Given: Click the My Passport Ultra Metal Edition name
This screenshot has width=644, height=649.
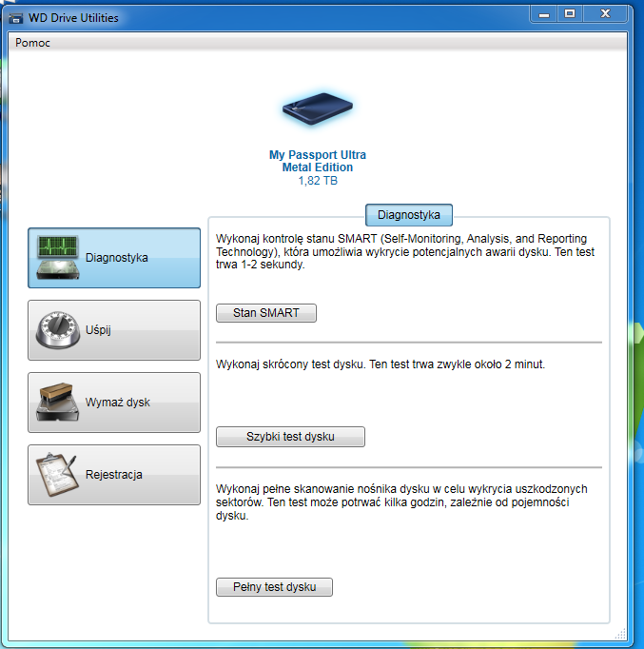Looking at the screenshot, I should tap(317, 161).
